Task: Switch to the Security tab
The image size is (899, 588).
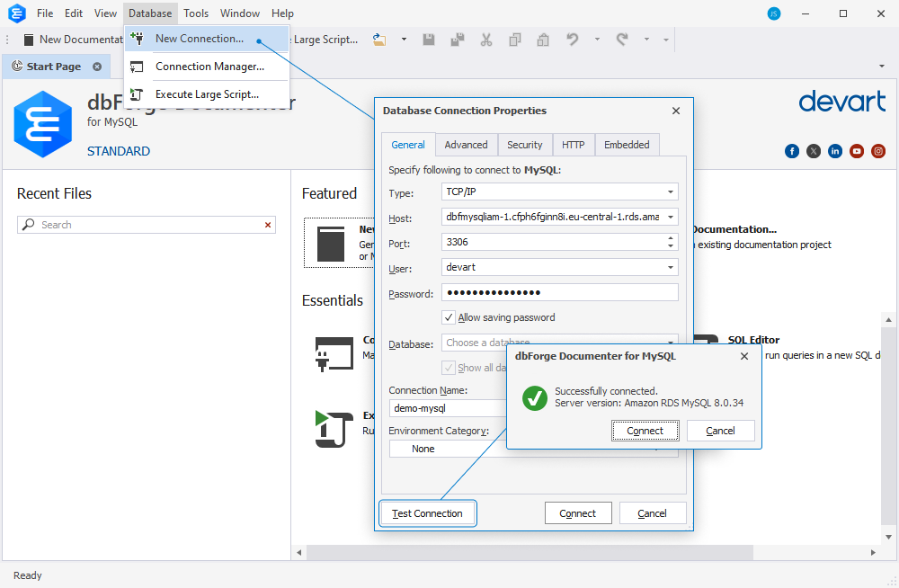Action: (x=525, y=145)
